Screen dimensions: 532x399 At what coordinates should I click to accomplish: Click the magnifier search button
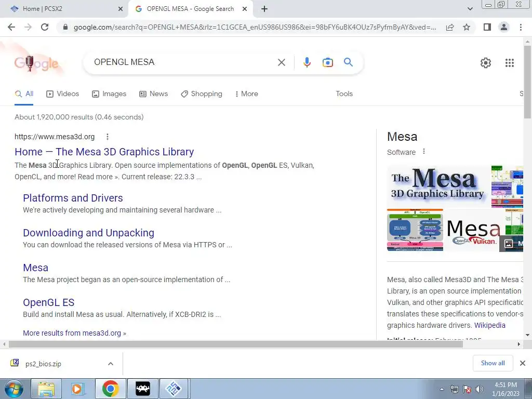(348, 62)
